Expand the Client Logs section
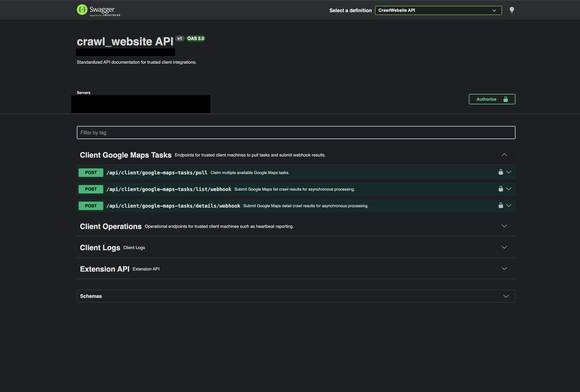Image resolution: width=580 pixels, height=392 pixels. (x=504, y=247)
